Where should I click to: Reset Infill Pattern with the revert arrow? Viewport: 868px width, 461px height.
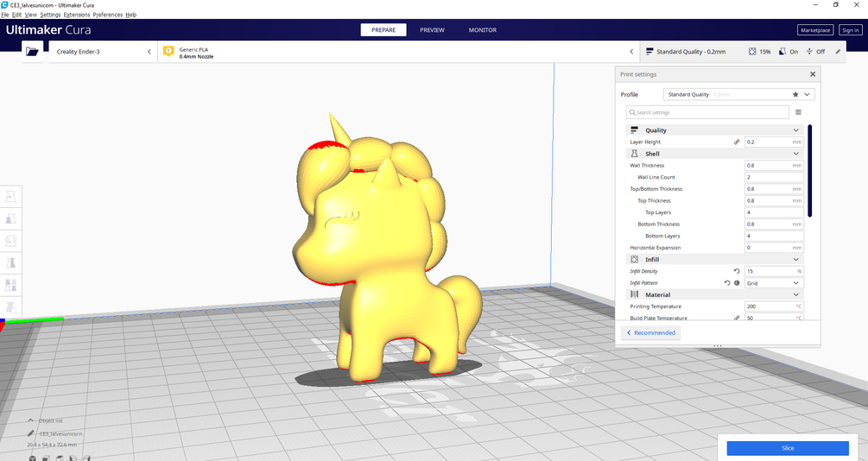(727, 283)
